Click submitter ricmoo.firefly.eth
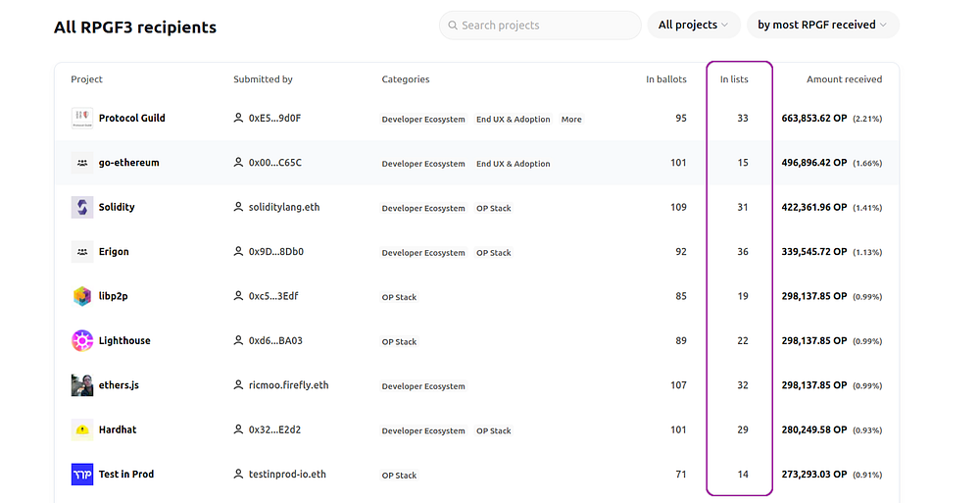The image size is (980, 503). [289, 385]
